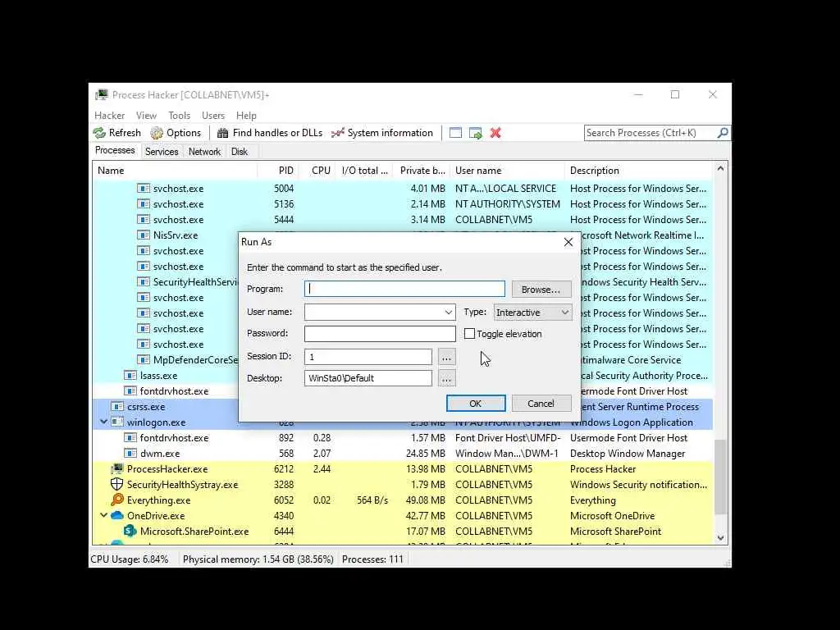Click the red X terminate toolbar icon
840x630 pixels.
(495, 133)
